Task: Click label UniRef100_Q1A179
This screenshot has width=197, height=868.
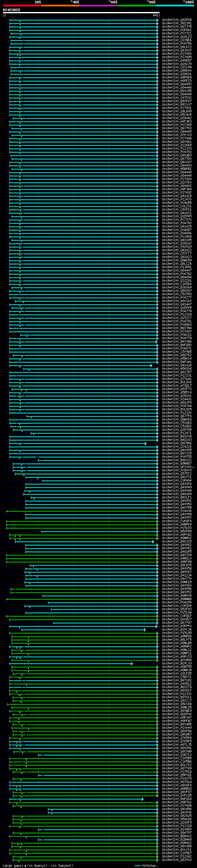Action: pos(177,64)
